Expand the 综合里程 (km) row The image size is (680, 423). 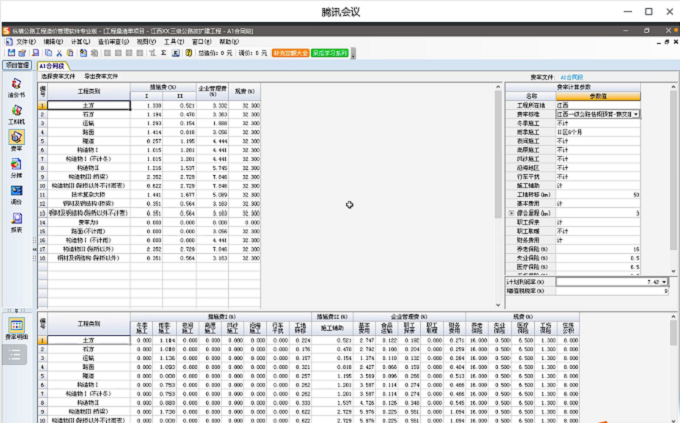(511, 213)
